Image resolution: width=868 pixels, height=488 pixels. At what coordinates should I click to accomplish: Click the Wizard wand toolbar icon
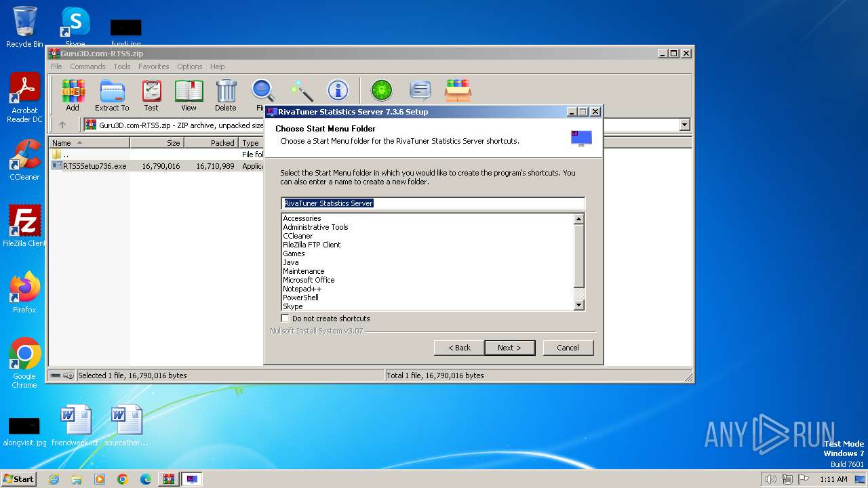pyautogui.click(x=301, y=91)
